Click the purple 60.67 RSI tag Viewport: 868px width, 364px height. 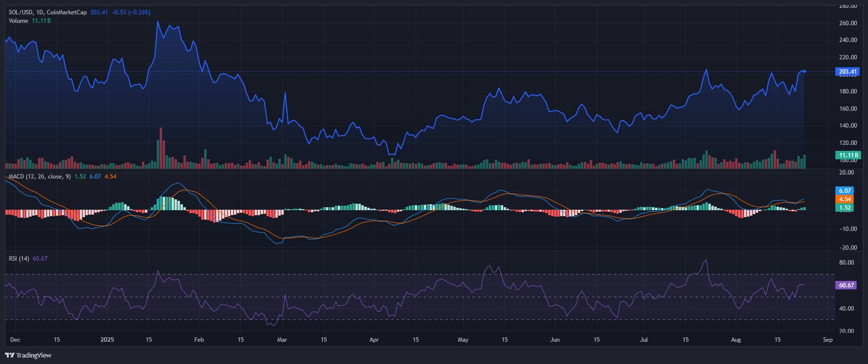click(846, 285)
